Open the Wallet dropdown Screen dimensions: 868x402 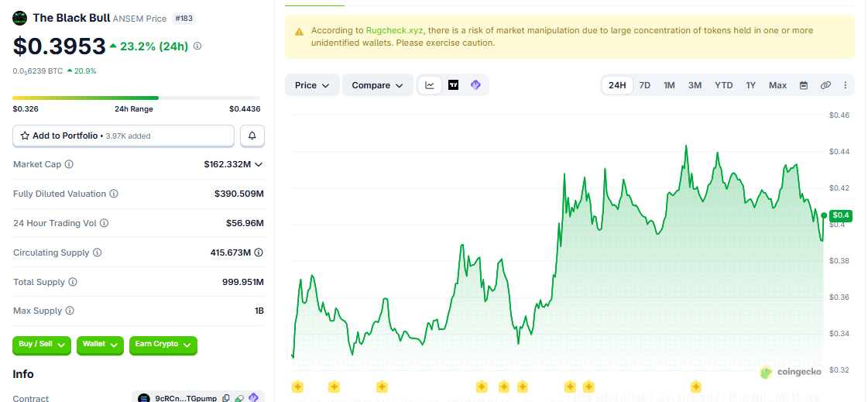click(x=100, y=345)
